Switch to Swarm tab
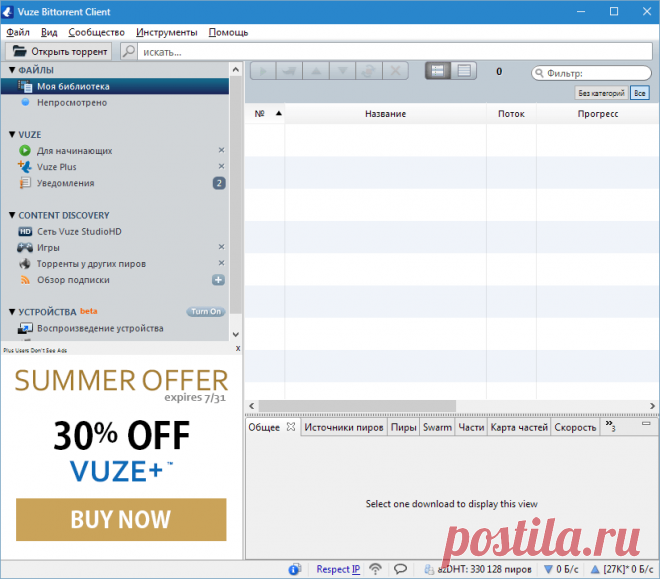 [x=437, y=427]
